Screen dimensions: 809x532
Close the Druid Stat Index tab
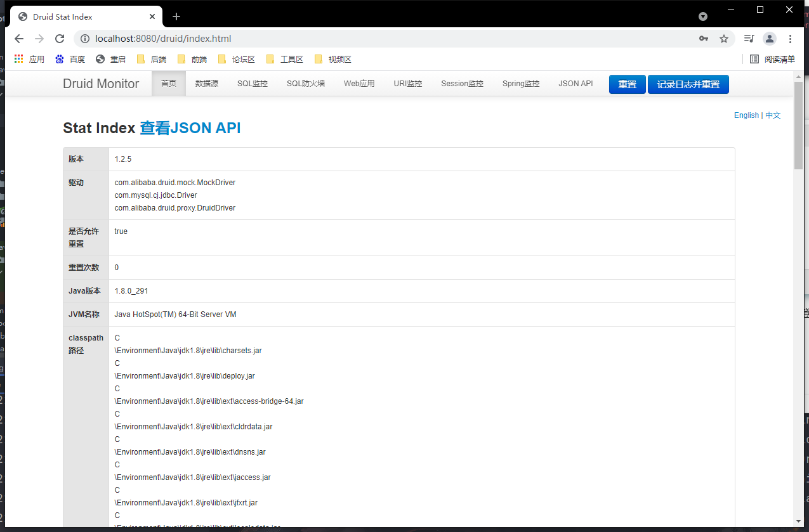(x=152, y=17)
